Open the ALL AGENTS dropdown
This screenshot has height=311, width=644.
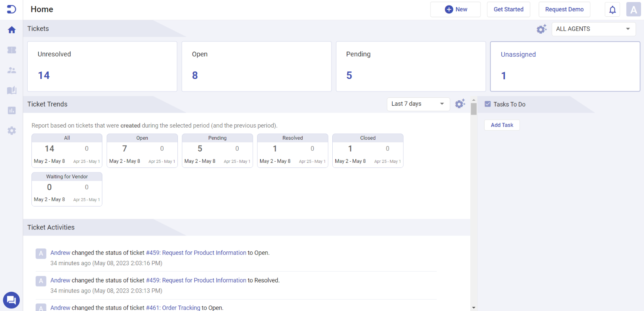[x=593, y=29]
